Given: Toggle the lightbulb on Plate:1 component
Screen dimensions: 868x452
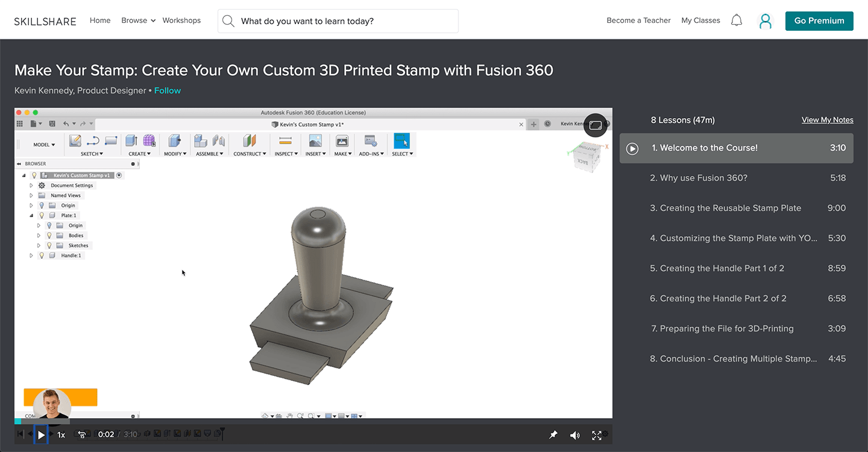Looking at the screenshot, I should point(42,215).
